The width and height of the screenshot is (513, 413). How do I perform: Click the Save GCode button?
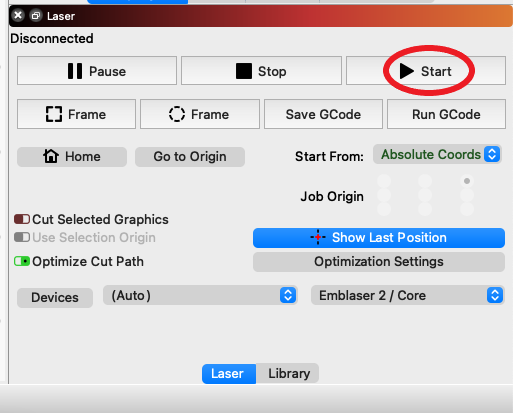[323, 114]
